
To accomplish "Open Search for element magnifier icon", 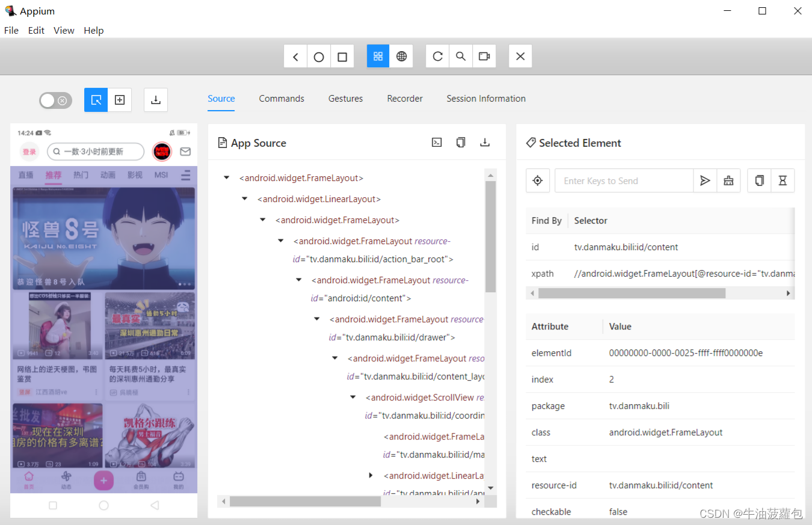I will pos(461,57).
